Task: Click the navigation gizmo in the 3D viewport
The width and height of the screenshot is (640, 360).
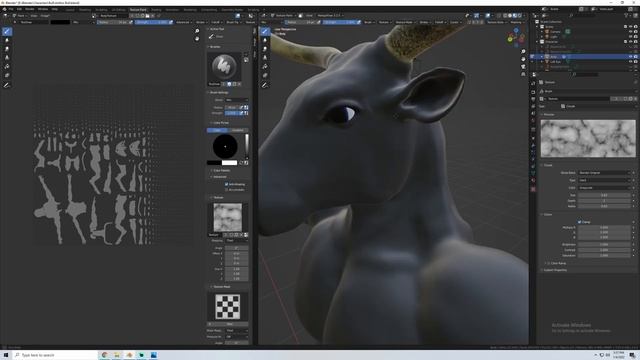Action: pos(516,37)
